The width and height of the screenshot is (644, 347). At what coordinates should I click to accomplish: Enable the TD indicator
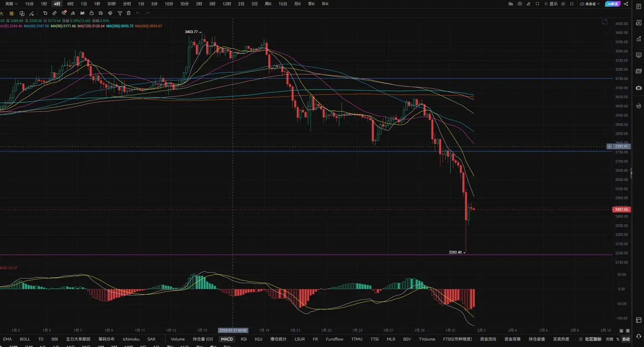[41, 339]
